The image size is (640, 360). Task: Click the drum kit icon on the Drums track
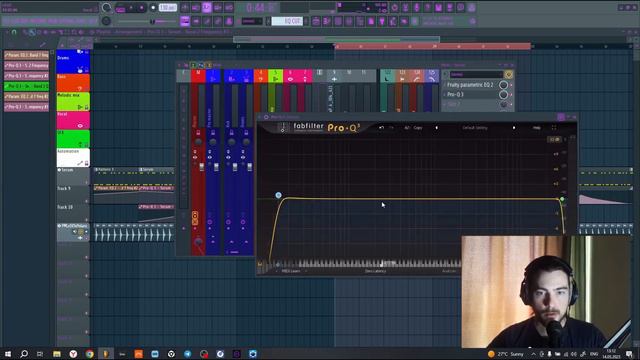(x=80, y=70)
